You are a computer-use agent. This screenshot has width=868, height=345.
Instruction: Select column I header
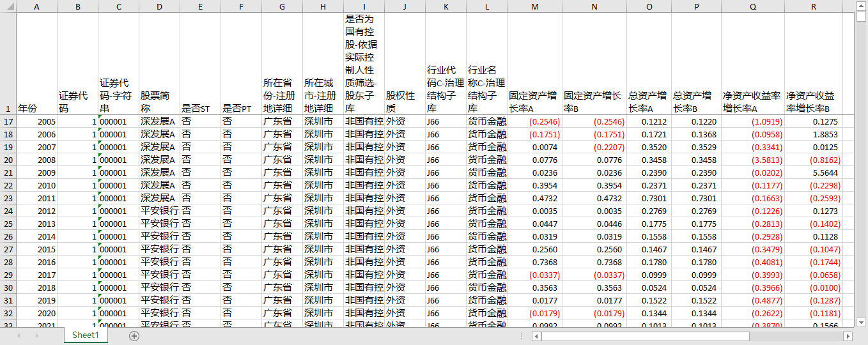click(x=364, y=6)
